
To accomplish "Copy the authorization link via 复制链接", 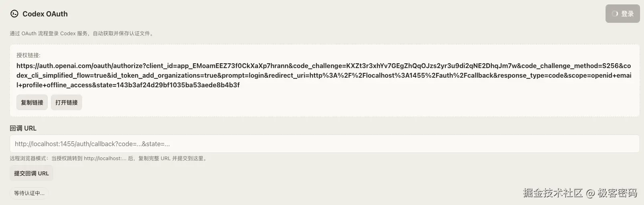I will coord(32,102).
